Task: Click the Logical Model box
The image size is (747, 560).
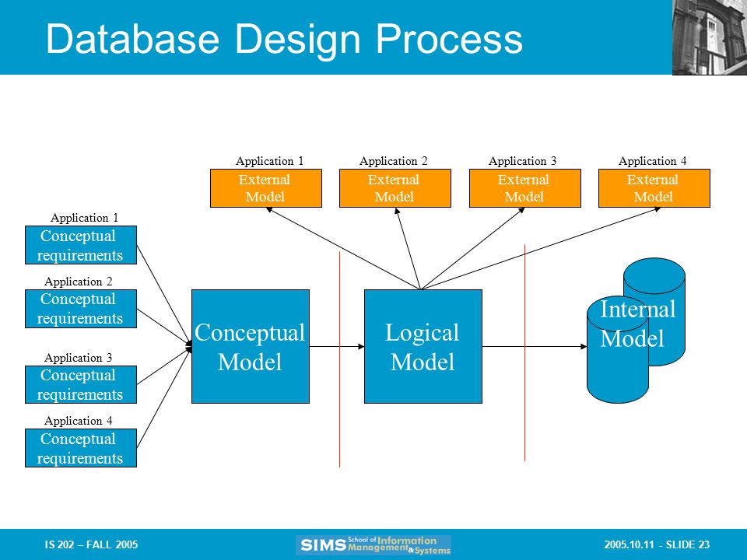Action: tap(423, 347)
